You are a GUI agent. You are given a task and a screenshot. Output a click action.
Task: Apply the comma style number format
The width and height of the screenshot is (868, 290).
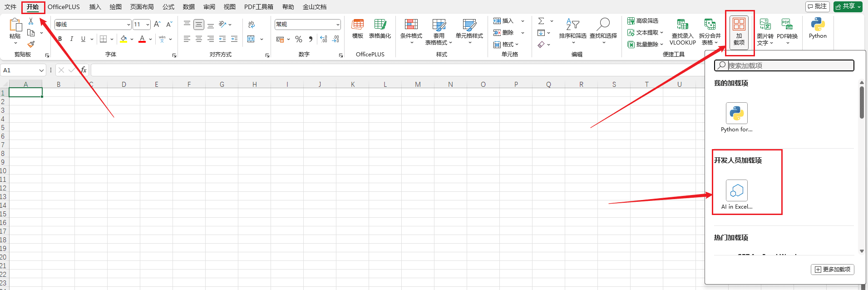(x=311, y=39)
